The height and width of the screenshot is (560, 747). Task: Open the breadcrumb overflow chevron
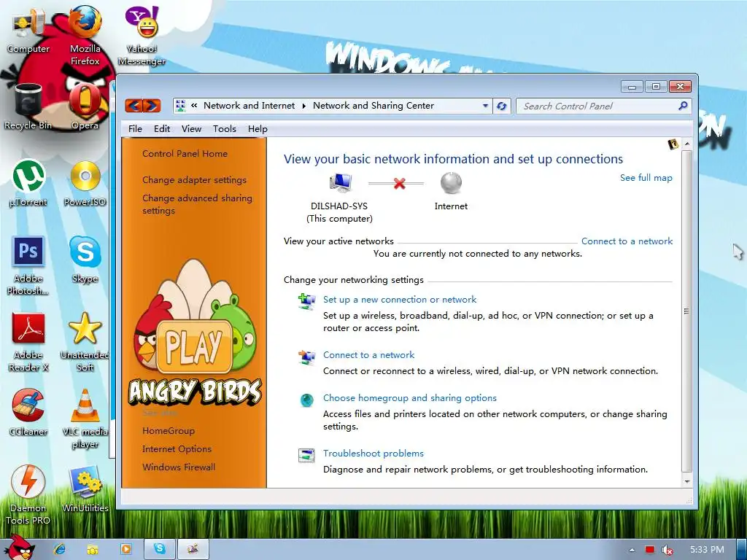pos(194,106)
